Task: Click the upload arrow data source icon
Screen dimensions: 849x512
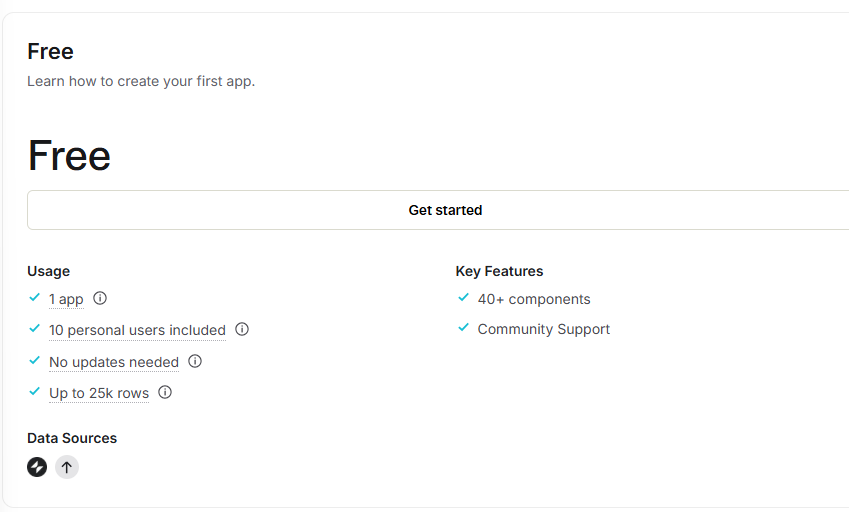Action: click(66, 467)
